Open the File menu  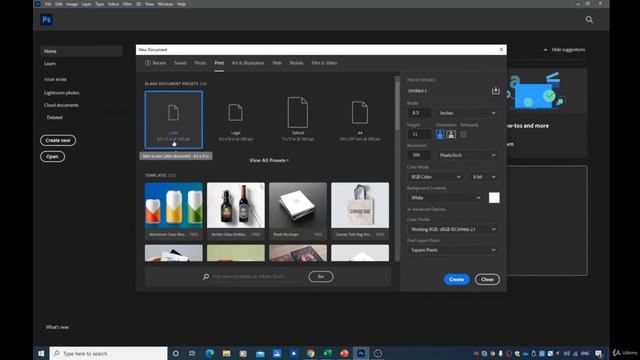tap(48, 4)
